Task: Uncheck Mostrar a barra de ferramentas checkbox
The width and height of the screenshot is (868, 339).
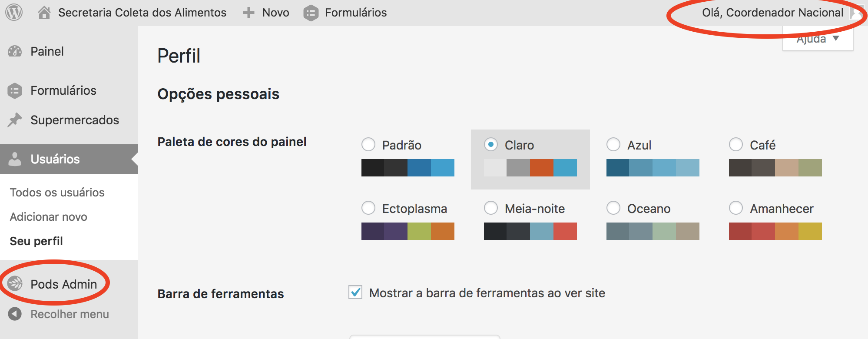Action: [x=355, y=292]
